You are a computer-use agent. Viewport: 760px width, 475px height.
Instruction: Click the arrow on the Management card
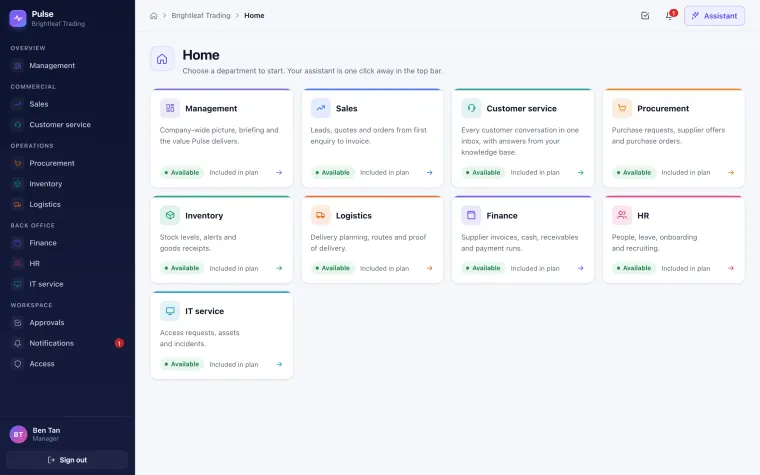[x=279, y=173]
